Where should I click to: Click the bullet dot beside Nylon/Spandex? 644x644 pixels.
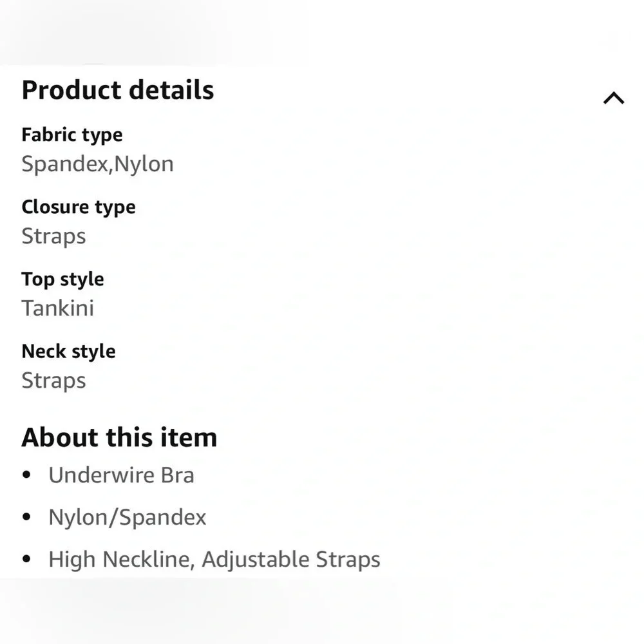tap(26, 517)
